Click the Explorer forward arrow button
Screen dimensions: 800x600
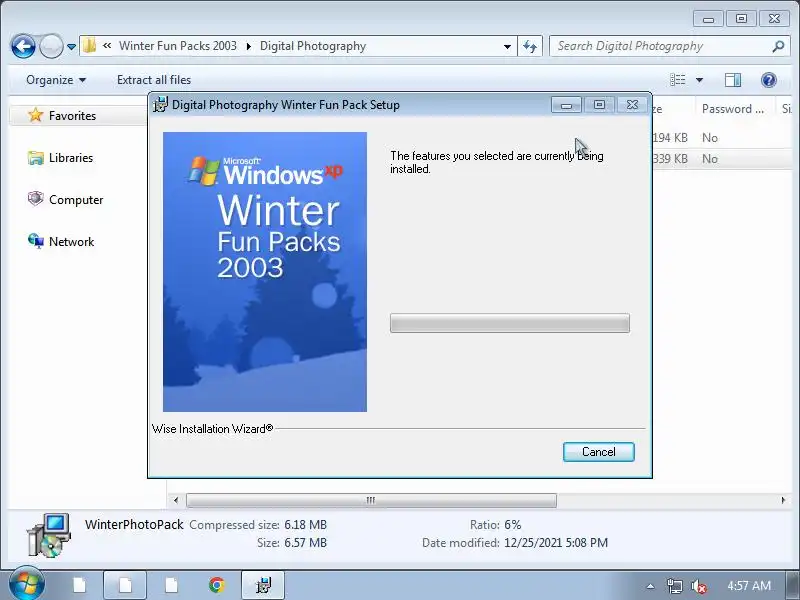51,47
